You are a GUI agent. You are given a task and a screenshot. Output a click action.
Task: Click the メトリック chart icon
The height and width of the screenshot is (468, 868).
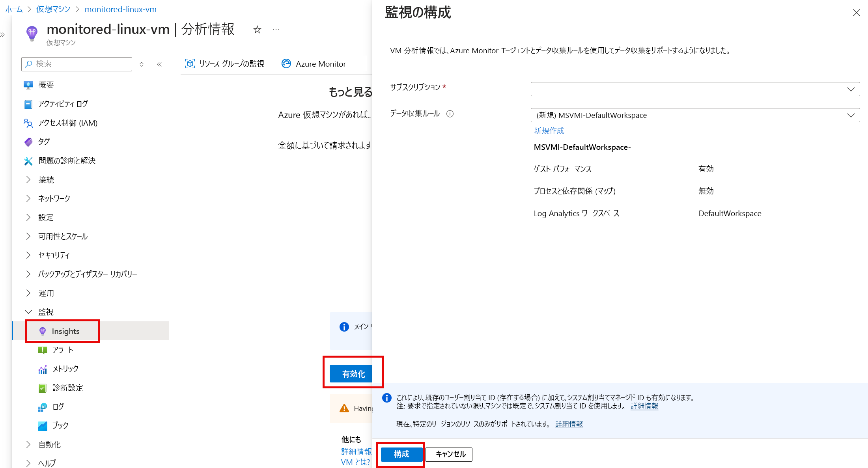point(43,369)
